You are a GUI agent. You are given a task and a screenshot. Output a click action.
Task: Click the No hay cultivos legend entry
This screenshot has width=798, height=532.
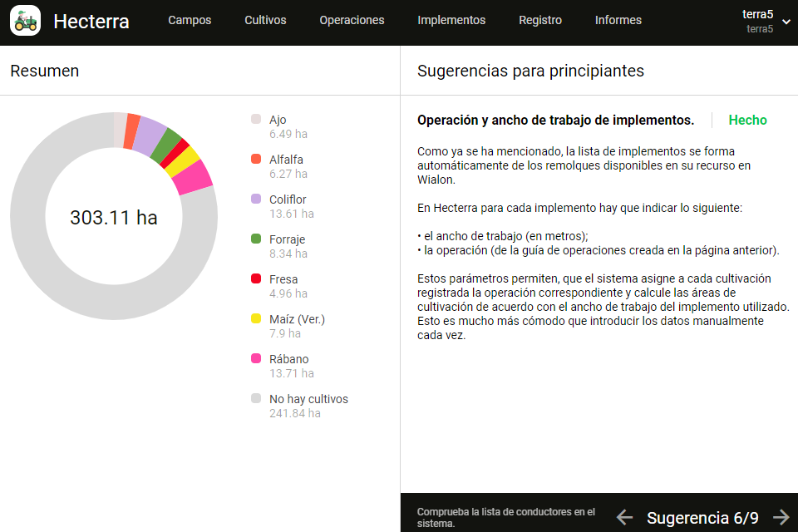(x=308, y=399)
